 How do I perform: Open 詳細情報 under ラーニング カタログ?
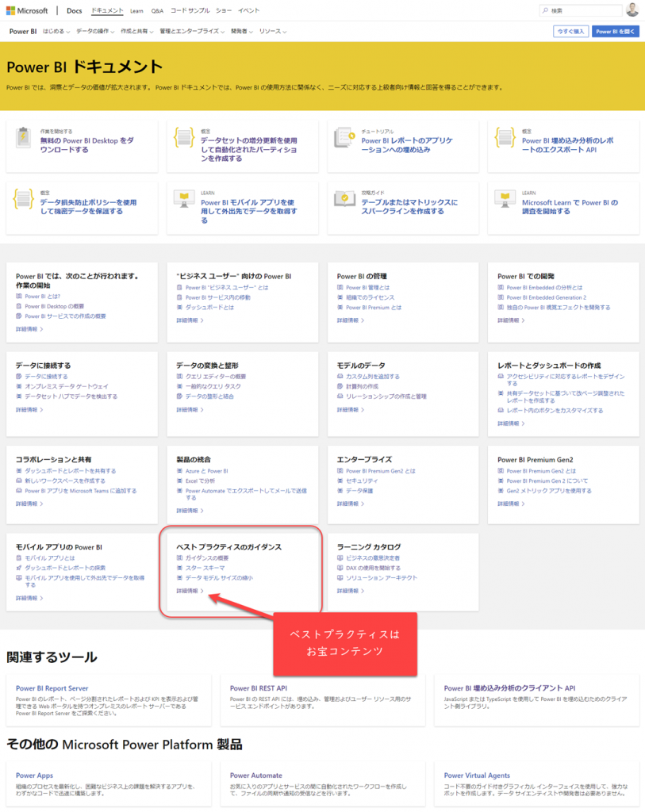pos(350,590)
